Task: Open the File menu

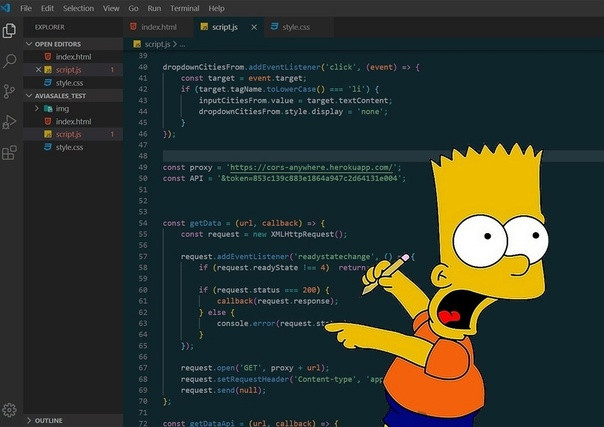Action: point(26,8)
